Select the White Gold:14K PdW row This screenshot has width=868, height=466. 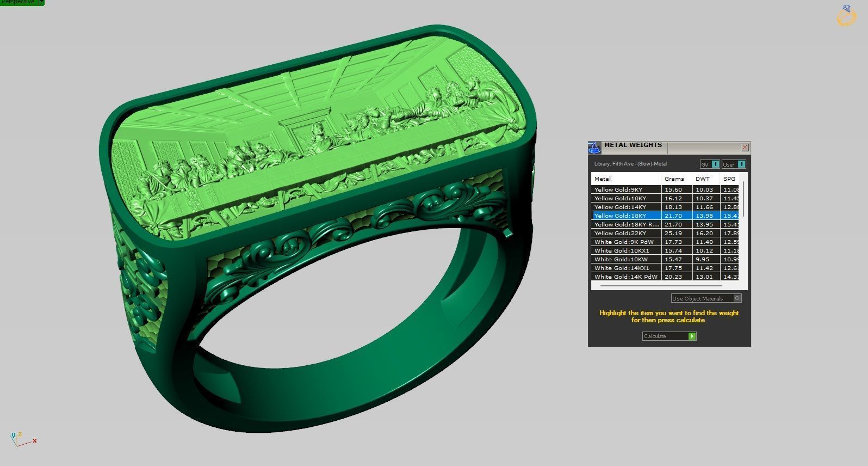click(666, 277)
